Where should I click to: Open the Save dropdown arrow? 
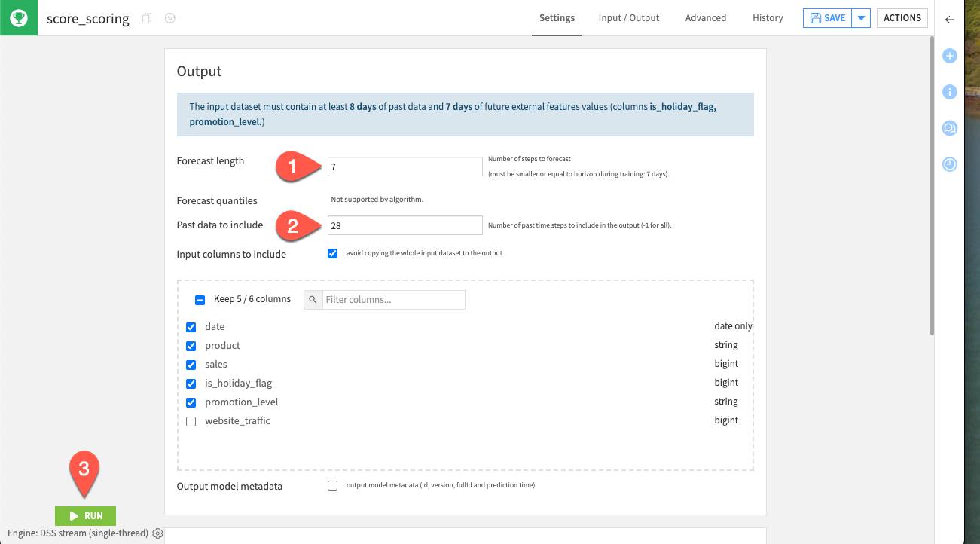coord(861,17)
